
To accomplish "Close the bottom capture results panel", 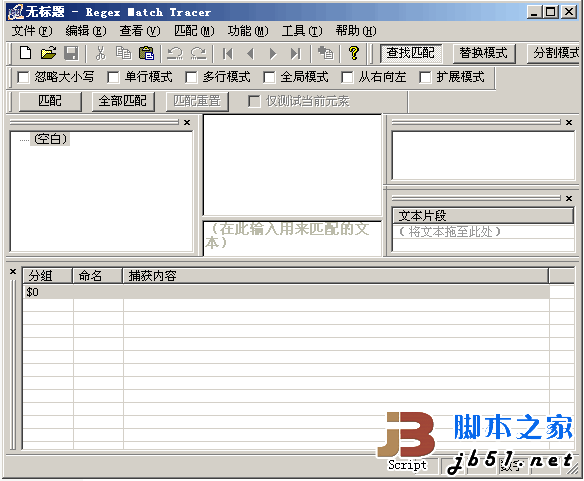I will tap(13, 271).
